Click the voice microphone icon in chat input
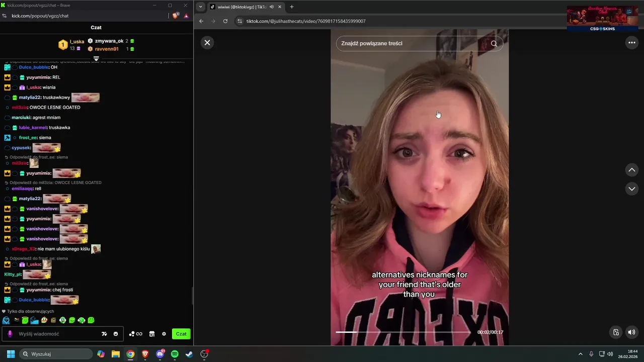This screenshot has width=644, height=362. (10, 334)
